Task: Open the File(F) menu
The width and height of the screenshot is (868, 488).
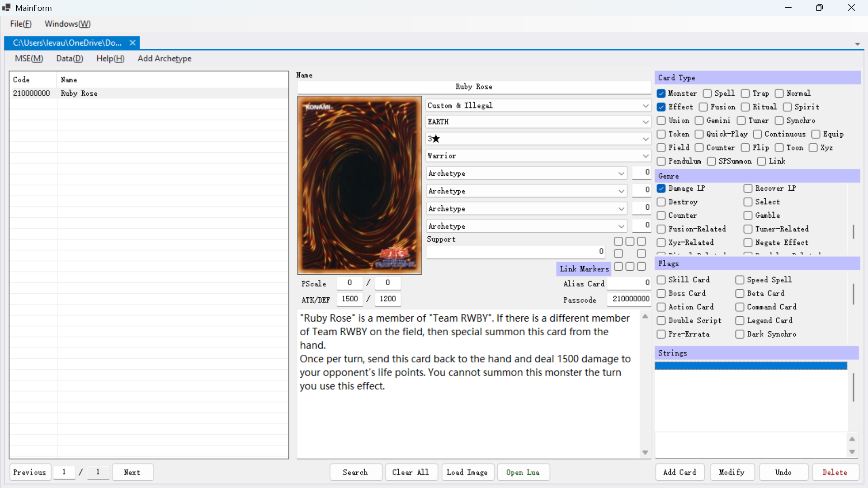Action: [x=21, y=24]
